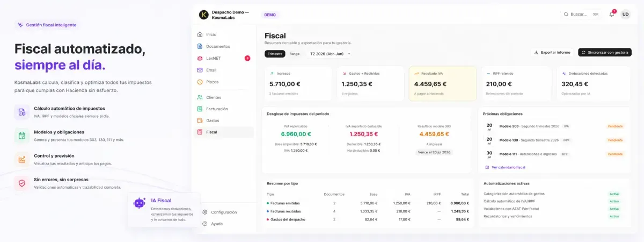Image resolution: width=644 pixels, height=242 pixels.
Task: Click the Facturación invoice icon
Action: tap(200, 109)
